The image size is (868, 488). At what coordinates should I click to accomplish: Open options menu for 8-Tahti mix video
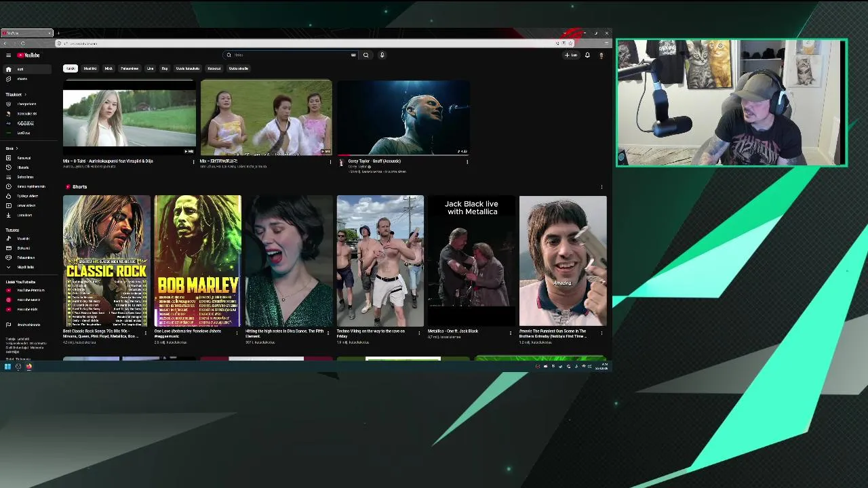coord(193,162)
